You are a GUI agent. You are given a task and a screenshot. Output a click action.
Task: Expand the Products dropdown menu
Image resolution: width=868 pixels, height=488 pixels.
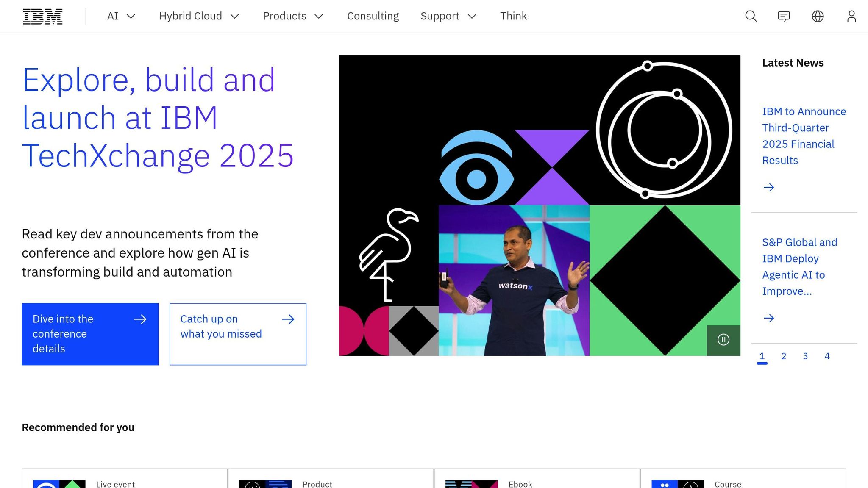(293, 16)
